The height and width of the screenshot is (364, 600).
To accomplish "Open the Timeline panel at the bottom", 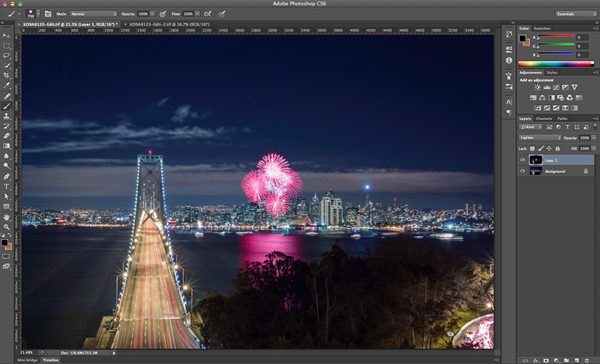I will coord(50,360).
